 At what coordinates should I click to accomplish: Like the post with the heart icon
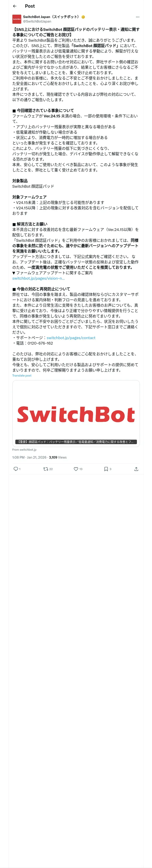pos(76,469)
